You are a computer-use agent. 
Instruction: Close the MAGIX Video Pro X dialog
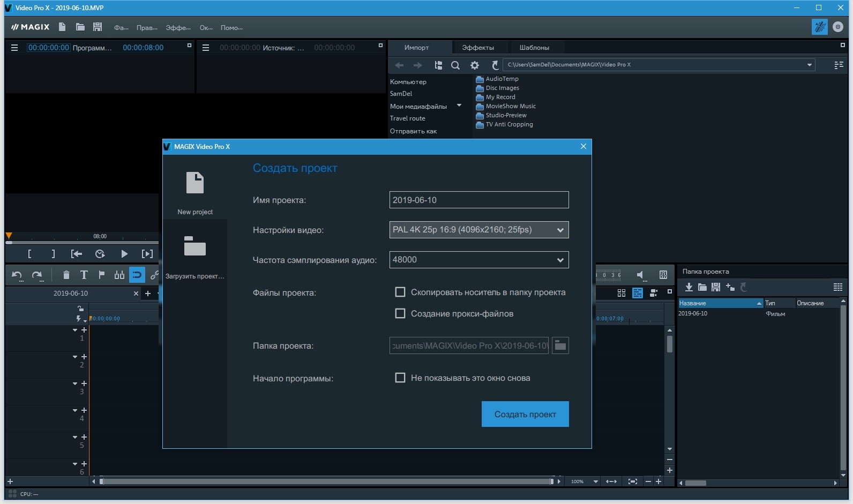coord(583,146)
